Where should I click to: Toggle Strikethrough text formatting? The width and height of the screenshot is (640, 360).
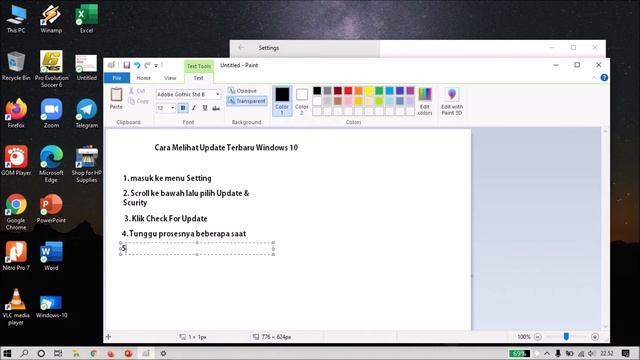pyautogui.click(x=216, y=108)
